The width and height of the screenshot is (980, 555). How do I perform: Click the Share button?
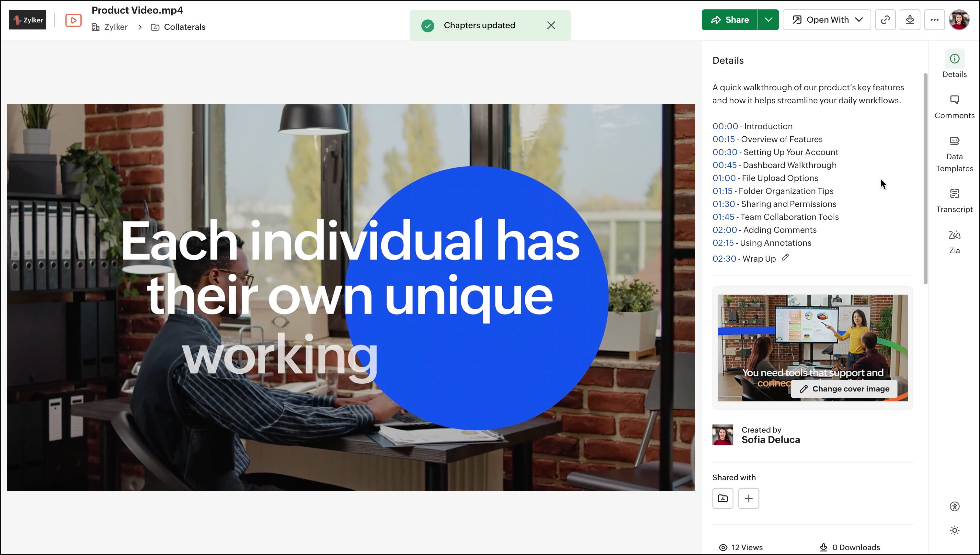tap(729, 20)
